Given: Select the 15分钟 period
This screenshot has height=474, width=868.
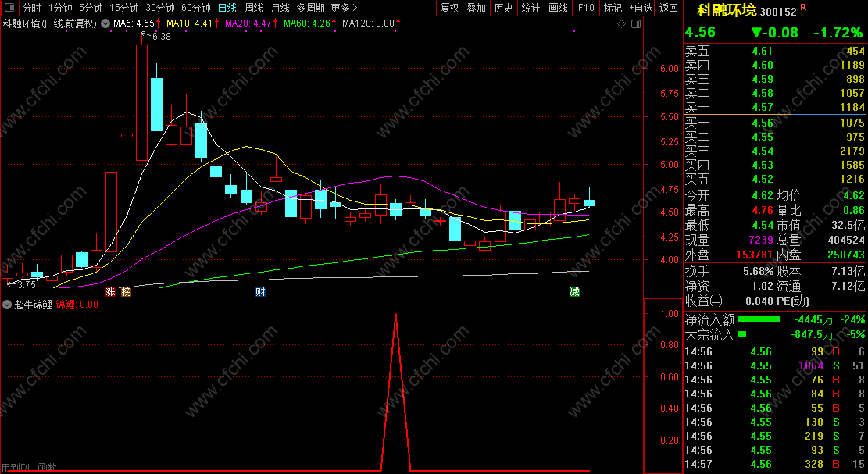Looking at the screenshot, I should coord(123,8).
